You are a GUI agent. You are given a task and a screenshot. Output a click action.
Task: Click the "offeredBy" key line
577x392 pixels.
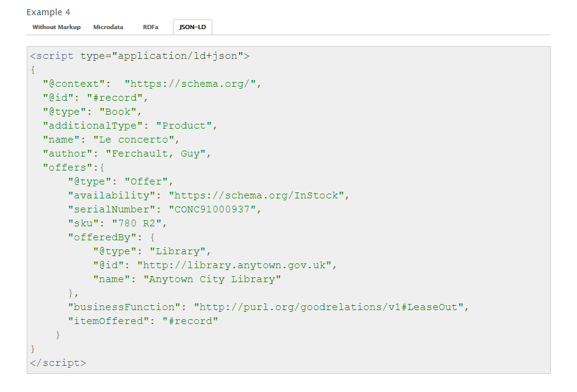click(x=111, y=238)
